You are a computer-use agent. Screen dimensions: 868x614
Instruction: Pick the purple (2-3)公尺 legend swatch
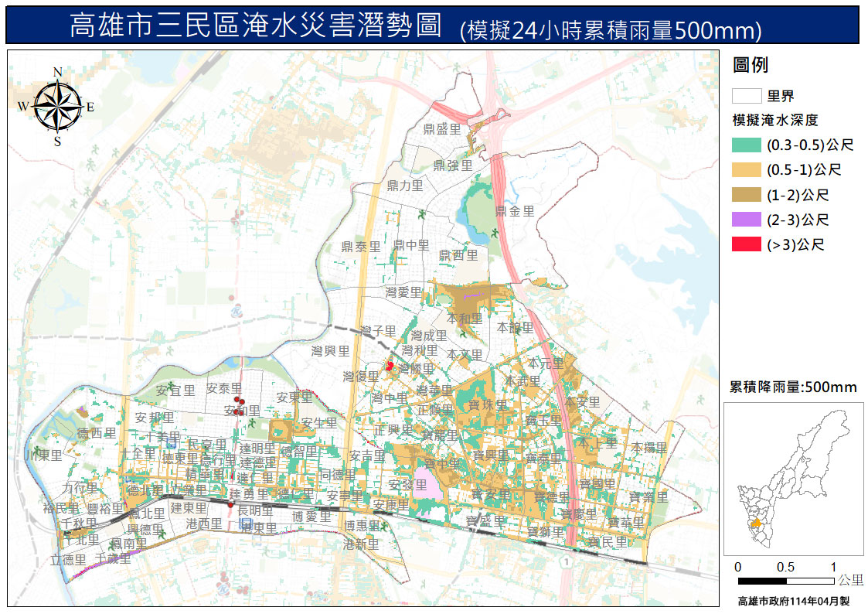click(x=747, y=220)
